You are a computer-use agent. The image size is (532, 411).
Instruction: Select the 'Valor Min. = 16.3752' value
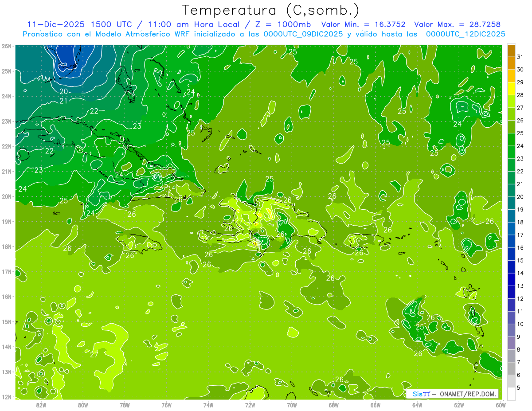[363, 24]
